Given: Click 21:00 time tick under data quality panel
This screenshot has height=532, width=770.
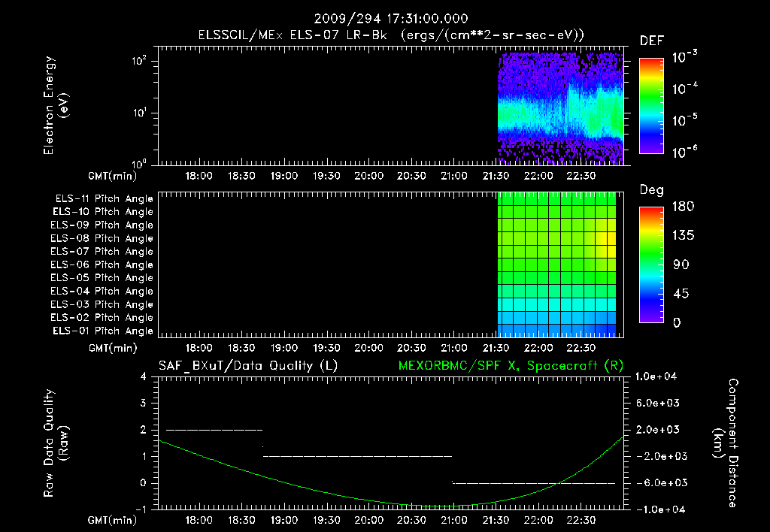Looking at the screenshot, I should point(453,520).
